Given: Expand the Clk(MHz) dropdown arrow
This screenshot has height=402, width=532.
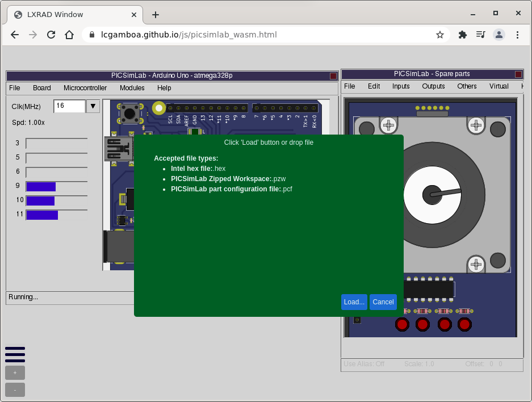Looking at the screenshot, I should click(x=93, y=106).
